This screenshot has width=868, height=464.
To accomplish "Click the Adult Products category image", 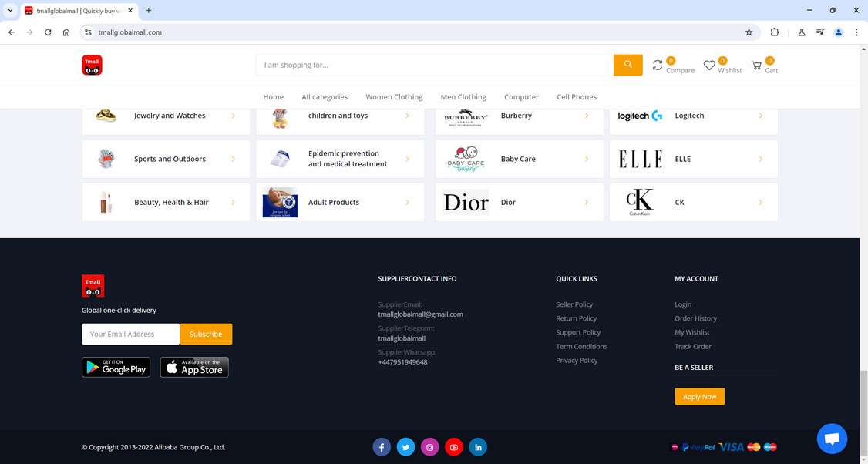I will [x=280, y=202].
